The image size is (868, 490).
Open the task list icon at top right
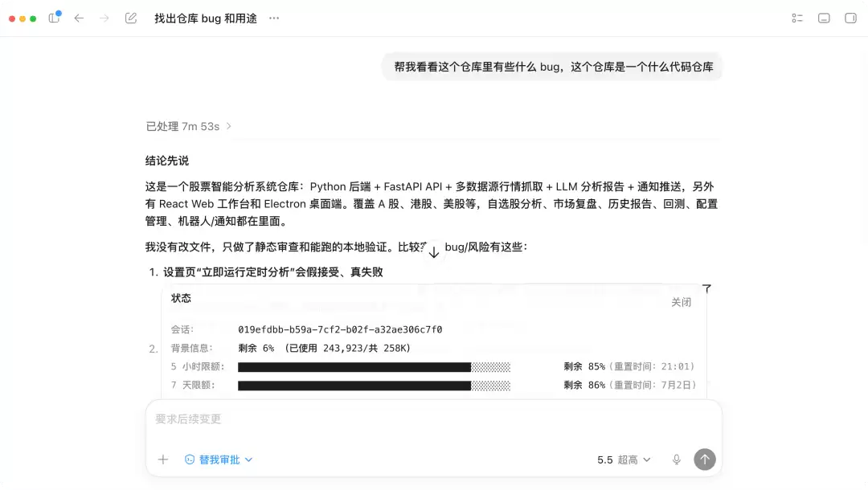(x=797, y=18)
